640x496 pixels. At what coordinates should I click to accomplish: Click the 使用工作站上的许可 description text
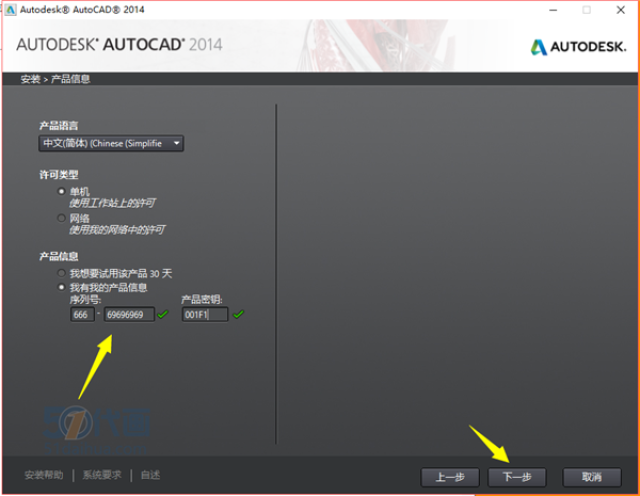(112, 202)
